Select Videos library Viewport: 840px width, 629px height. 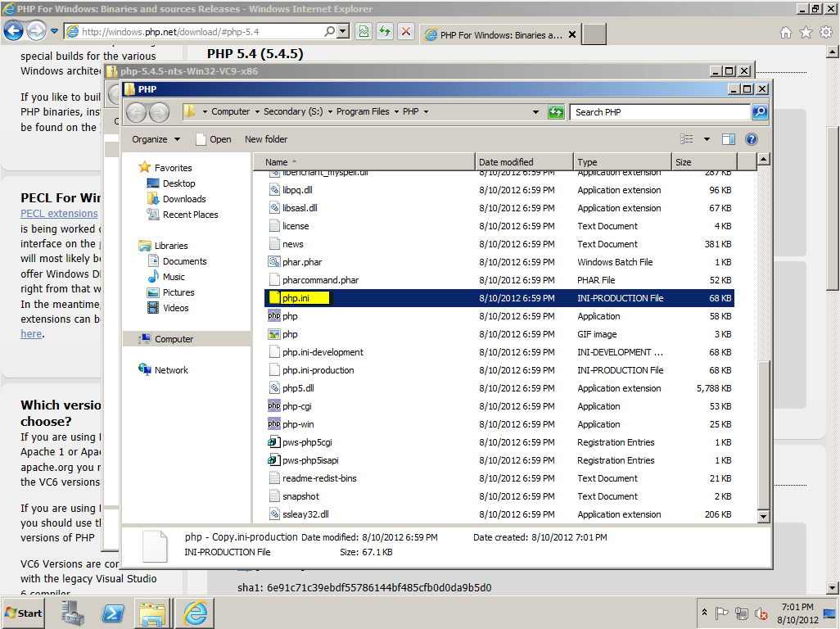click(x=168, y=307)
